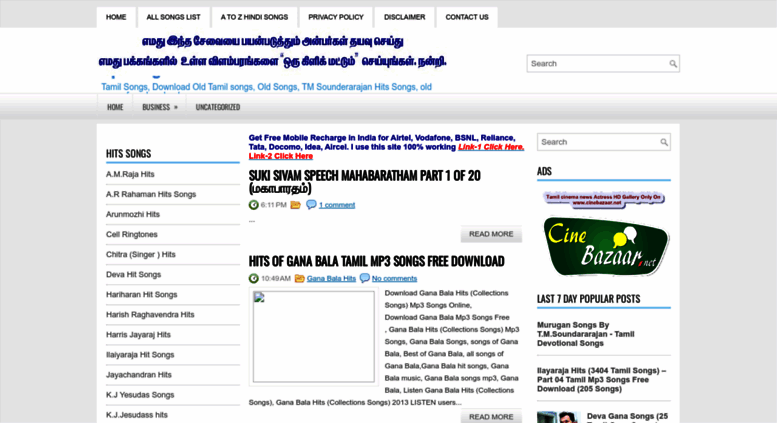Select Uncategorized in the secondary menu
The width and height of the screenshot is (777, 423).
point(218,107)
